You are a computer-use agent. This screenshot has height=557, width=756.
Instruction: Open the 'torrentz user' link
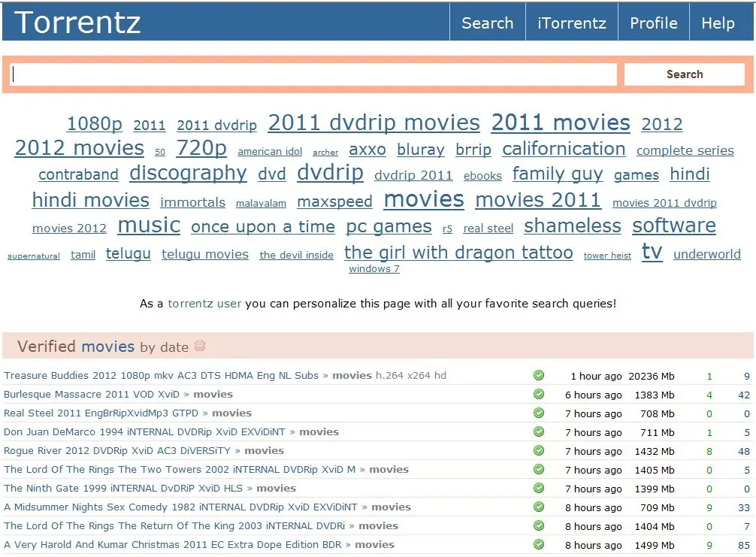204,304
